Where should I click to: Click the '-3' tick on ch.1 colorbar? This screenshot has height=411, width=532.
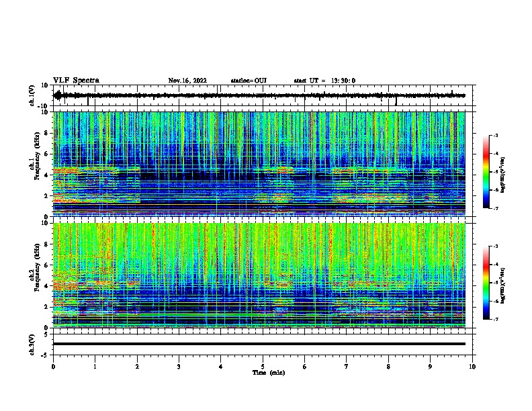(495, 135)
